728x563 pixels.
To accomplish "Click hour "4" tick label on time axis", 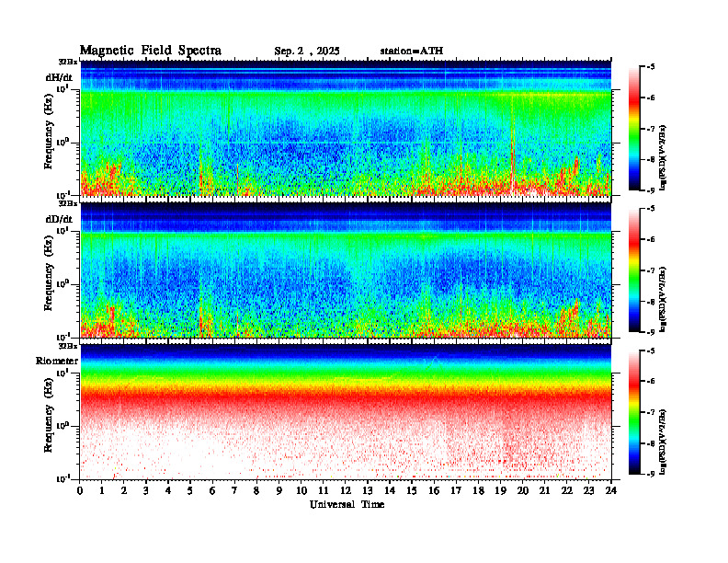I will click(x=168, y=490).
